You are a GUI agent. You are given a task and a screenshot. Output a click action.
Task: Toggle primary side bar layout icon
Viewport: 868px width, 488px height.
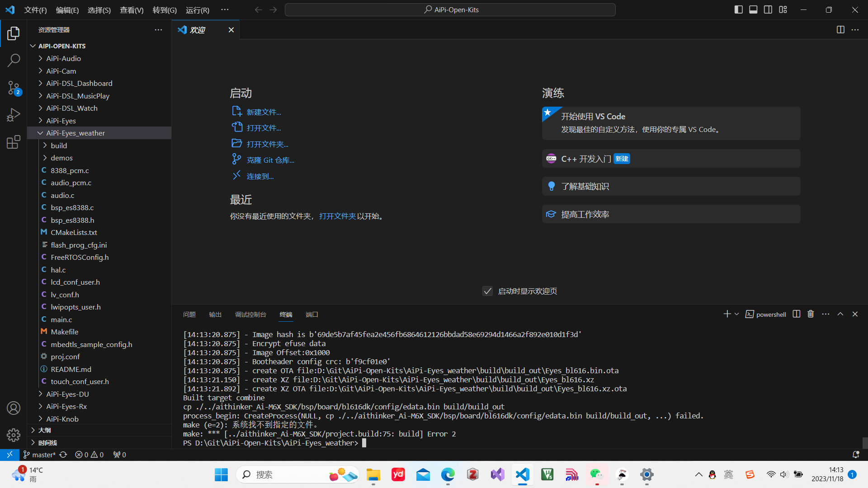click(739, 9)
